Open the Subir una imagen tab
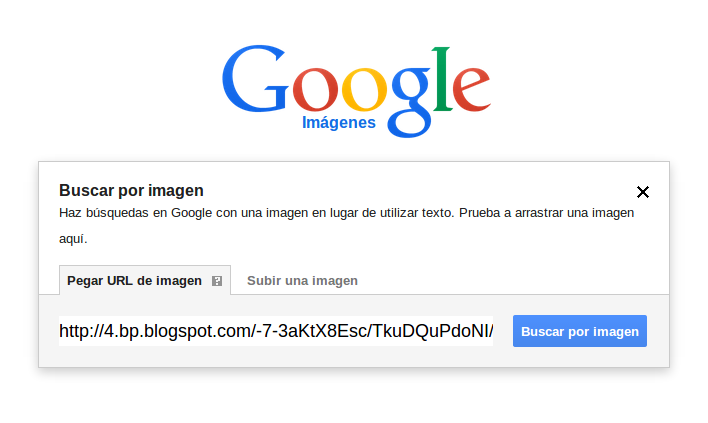 (x=302, y=280)
